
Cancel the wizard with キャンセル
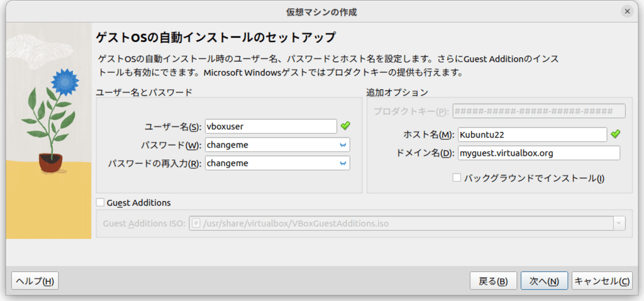[601, 281]
